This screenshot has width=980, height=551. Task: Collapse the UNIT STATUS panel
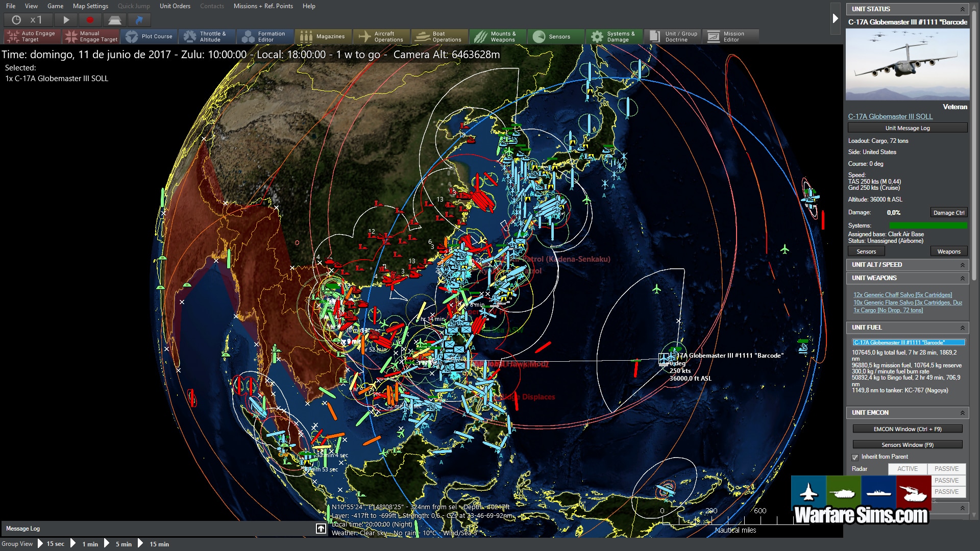(x=963, y=9)
